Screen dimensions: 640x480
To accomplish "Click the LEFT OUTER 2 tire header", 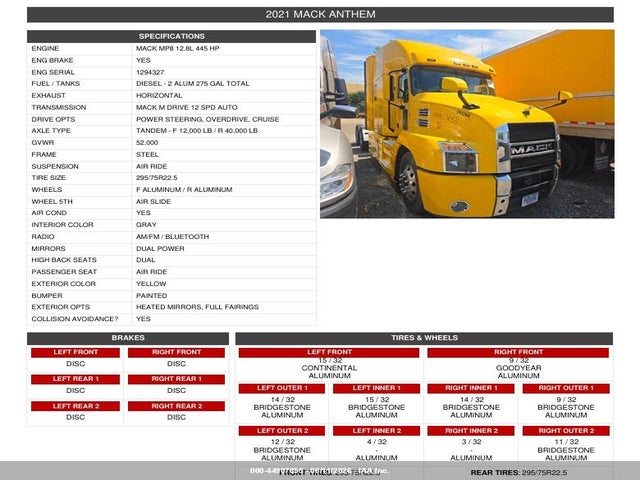I will [282, 431].
